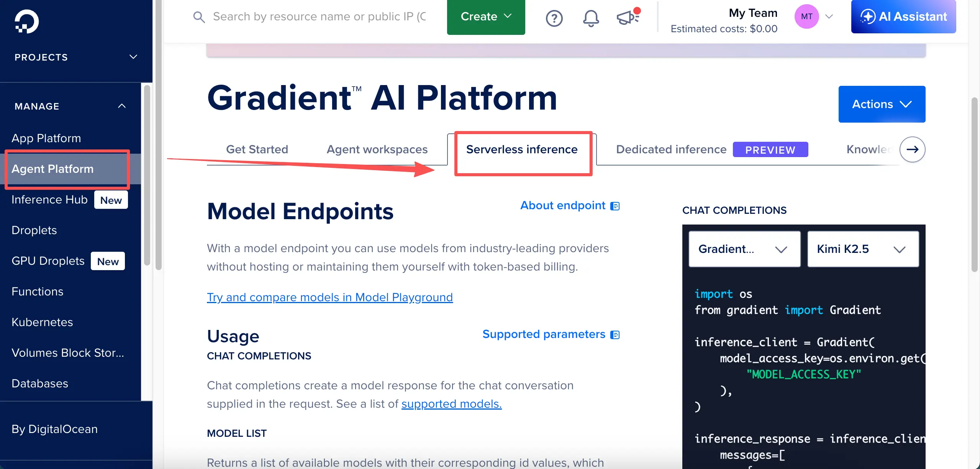
Task: Open the Kimi K2.5 model dropdown
Action: [863, 249]
